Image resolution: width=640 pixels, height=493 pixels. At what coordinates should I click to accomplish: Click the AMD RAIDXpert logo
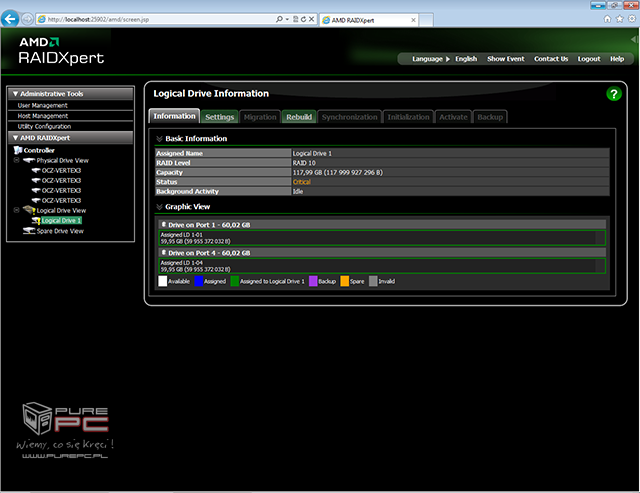click(x=61, y=51)
